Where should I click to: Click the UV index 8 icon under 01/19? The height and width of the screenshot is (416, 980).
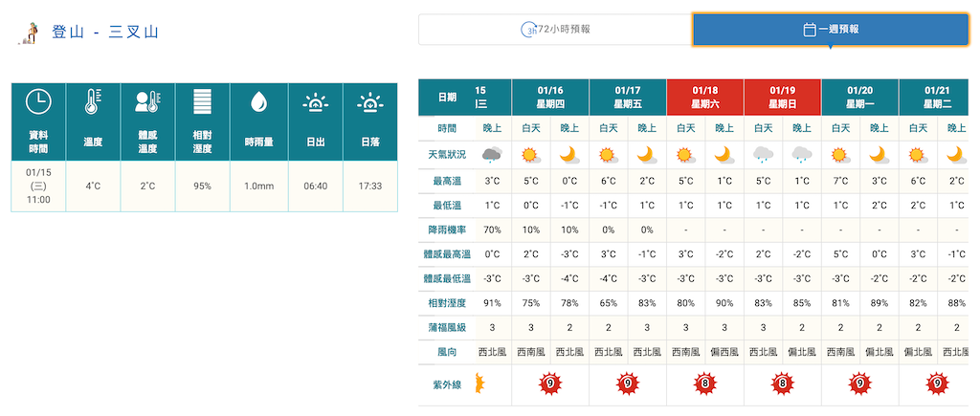[x=783, y=384]
